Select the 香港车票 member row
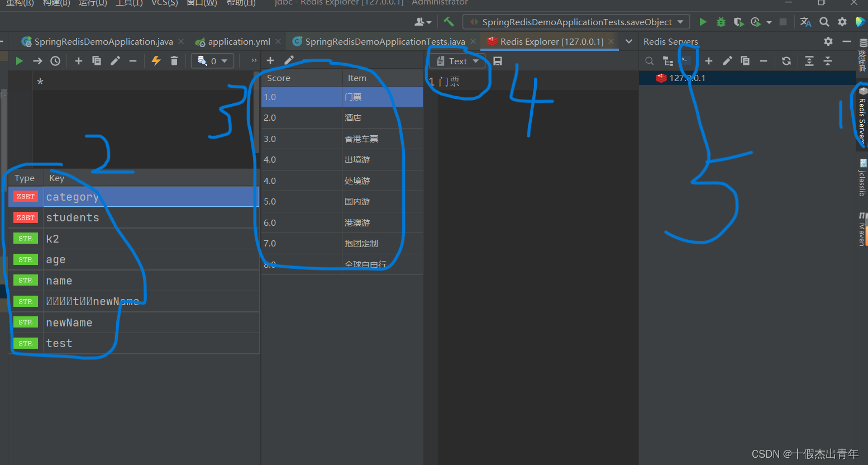This screenshot has width=868, height=465. click(342, 139)
